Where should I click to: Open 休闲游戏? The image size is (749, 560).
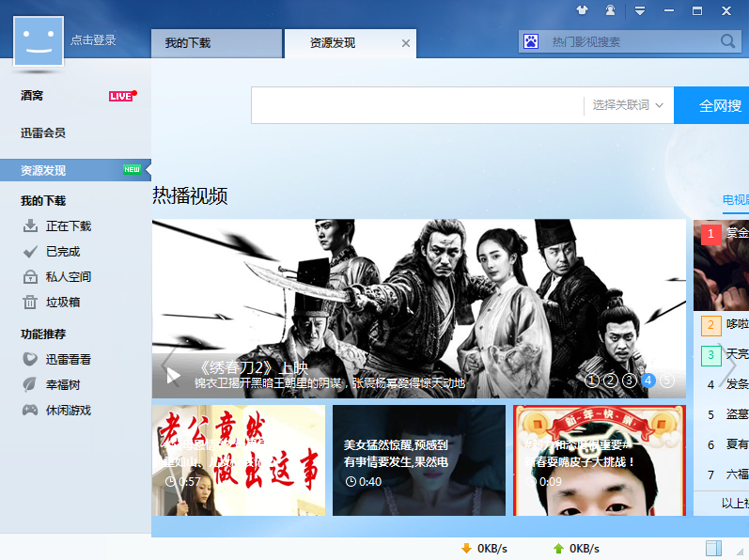[x=69, y=410]
